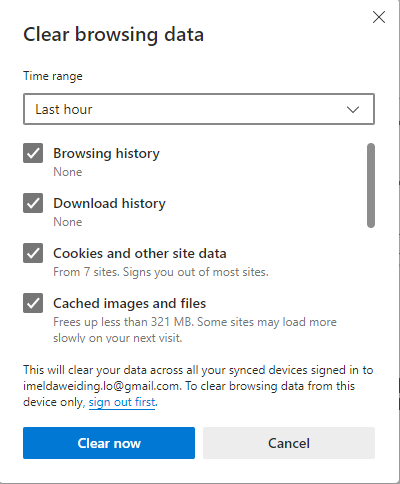Toggle Cached images and files checkbox
The width and height of the screenshot is (400, 484).
tap(33, 303)
